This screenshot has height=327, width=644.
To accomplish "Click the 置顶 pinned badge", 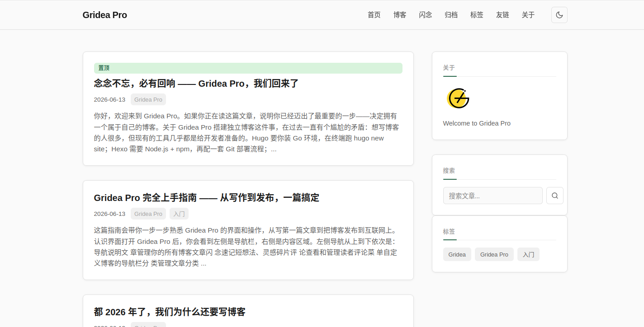I will (x=248, y=68).
